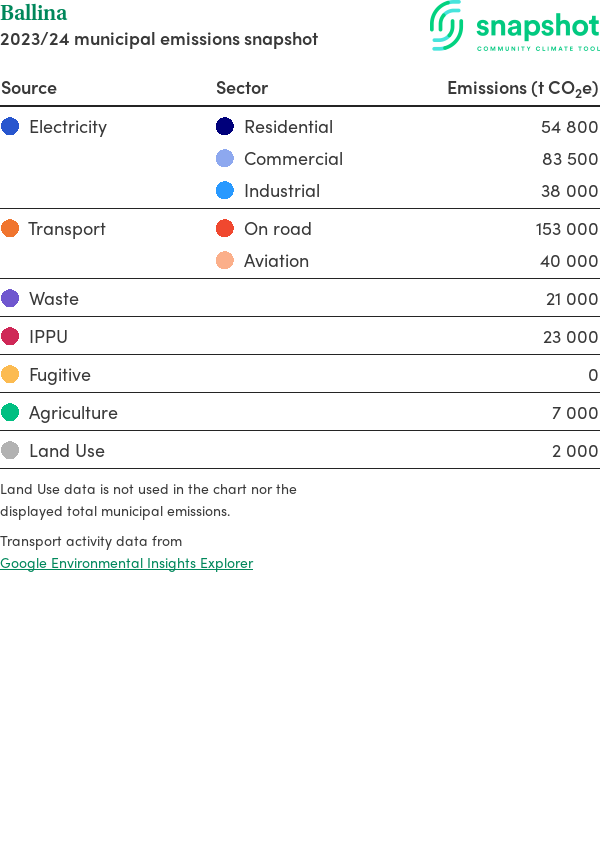Select the On road emissions value 153 000
Image resolution: width=600 pixels, height=850 pixels.
pos(566,229)
